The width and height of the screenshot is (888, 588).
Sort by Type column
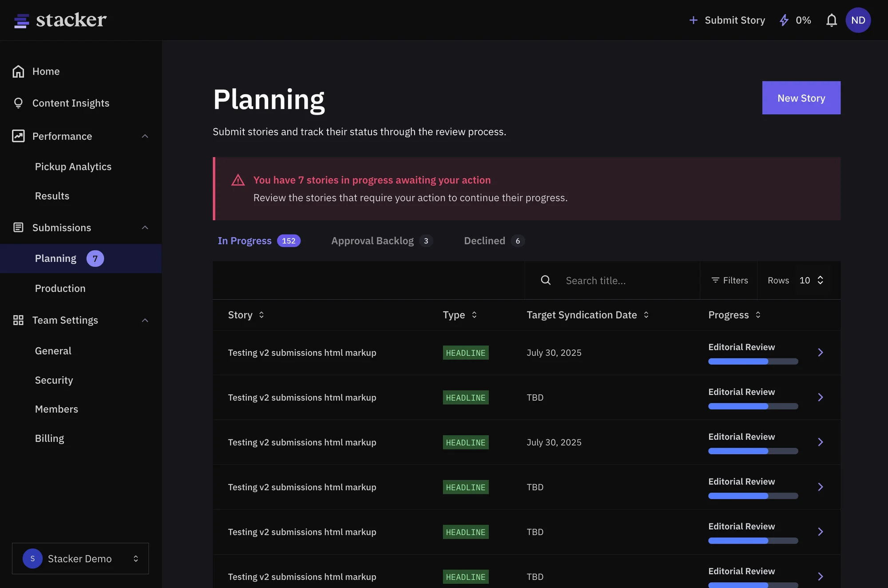pos(460,315)
